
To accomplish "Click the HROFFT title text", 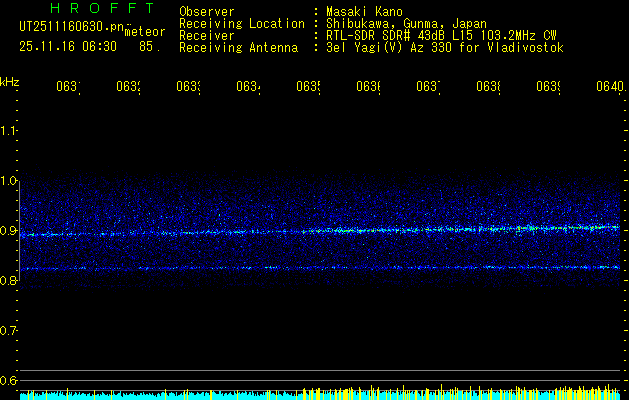I will point(103,8).
